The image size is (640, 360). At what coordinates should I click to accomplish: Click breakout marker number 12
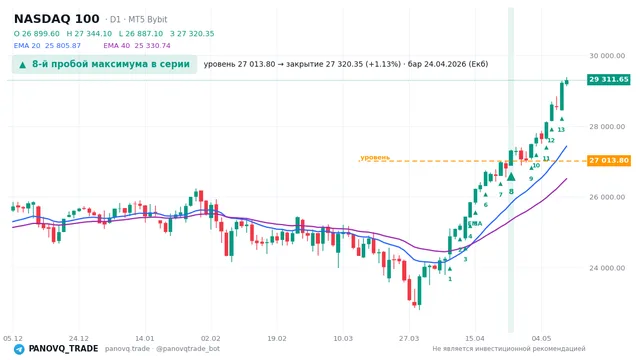[x=551, y=140]
